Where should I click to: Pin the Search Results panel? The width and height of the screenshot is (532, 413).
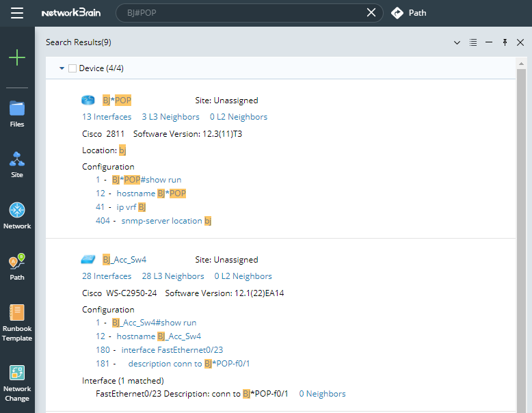[x=505, y=42]
